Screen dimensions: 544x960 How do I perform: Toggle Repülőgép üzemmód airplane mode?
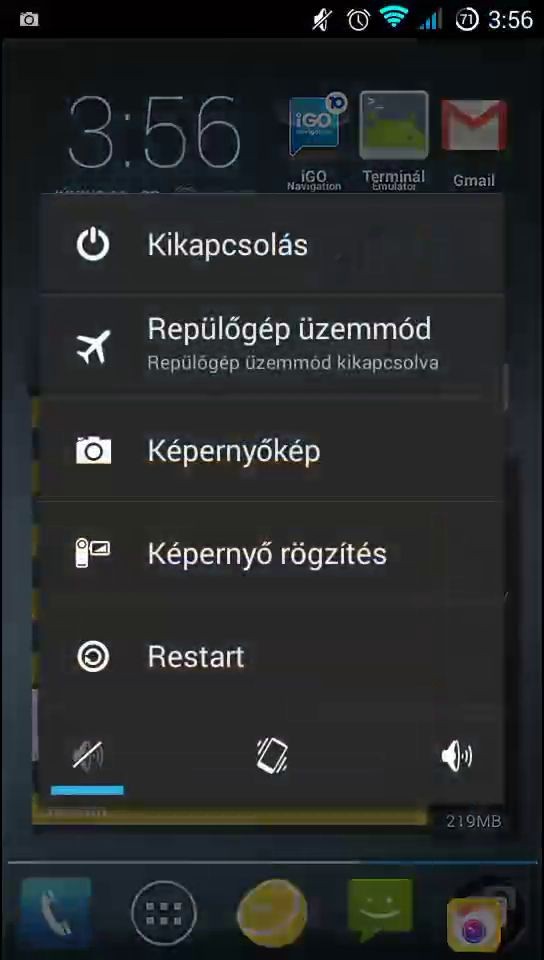point(271,346)
